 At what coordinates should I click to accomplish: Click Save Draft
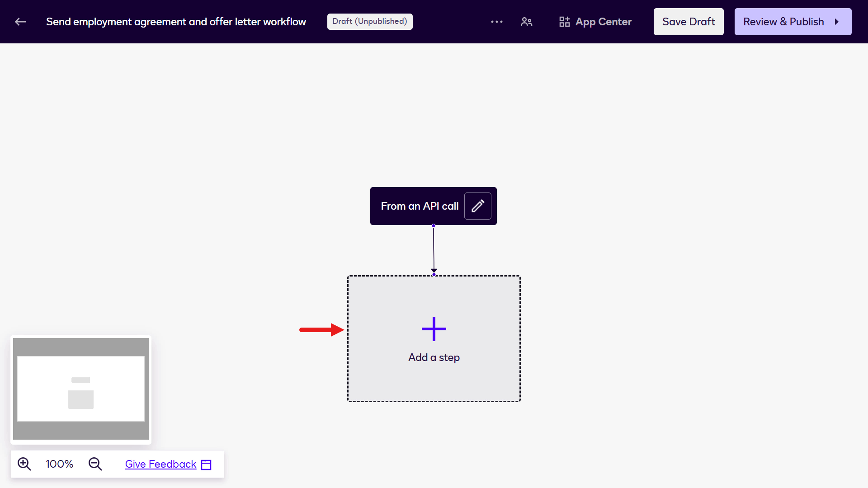tap(689, 22)
